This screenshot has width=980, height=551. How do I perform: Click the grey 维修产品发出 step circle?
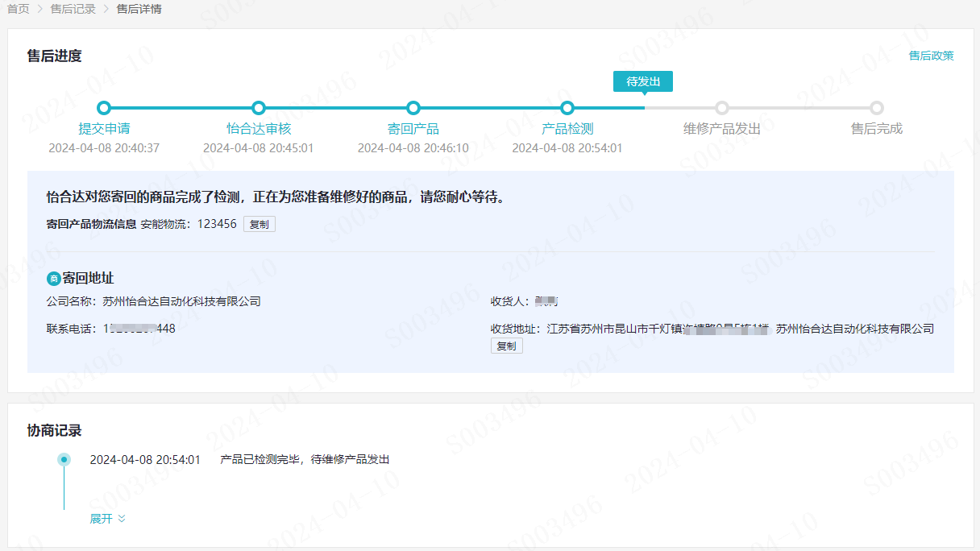pyautogui.click(x=722, y=108)
